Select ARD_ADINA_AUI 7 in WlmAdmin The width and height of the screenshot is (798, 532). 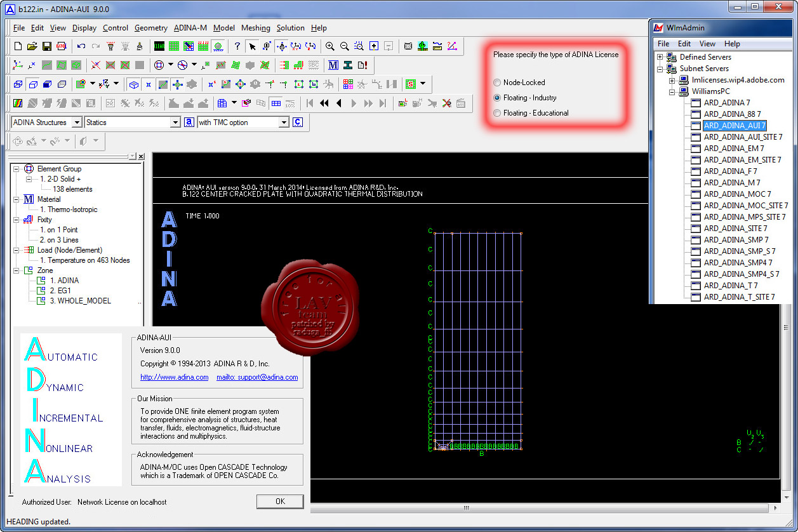point(735,126)
